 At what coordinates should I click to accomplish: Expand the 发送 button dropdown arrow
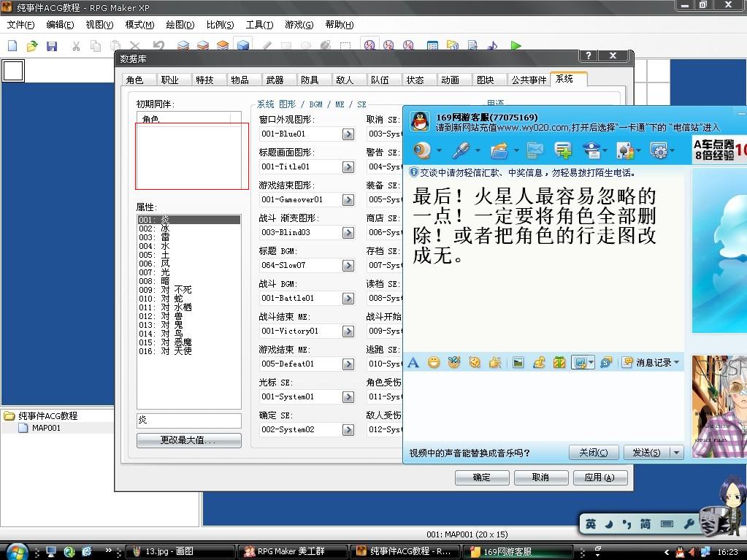(676, 453)
